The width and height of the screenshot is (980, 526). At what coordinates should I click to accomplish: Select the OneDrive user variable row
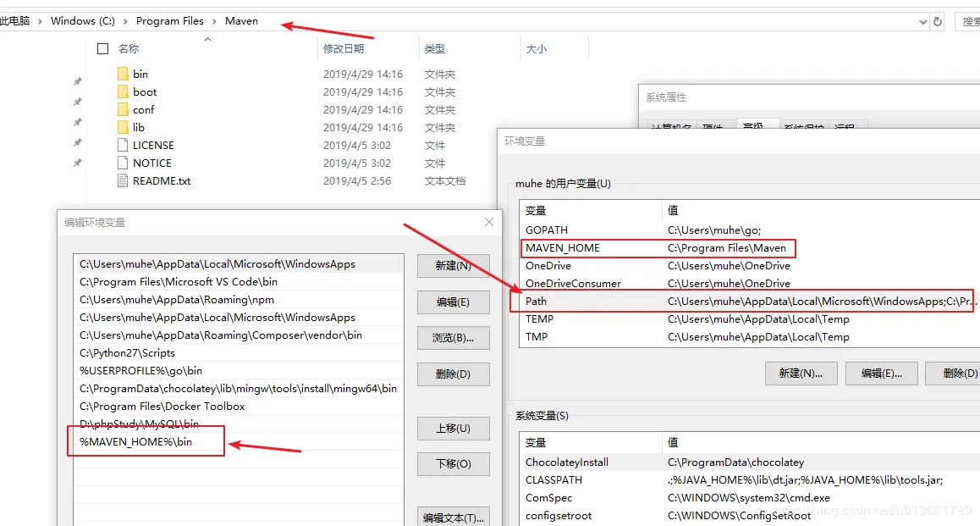[x=749, y=266]
